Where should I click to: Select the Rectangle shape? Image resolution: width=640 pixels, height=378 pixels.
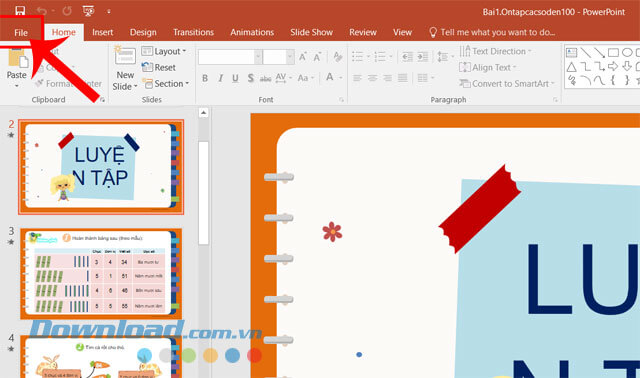point(613,53)
